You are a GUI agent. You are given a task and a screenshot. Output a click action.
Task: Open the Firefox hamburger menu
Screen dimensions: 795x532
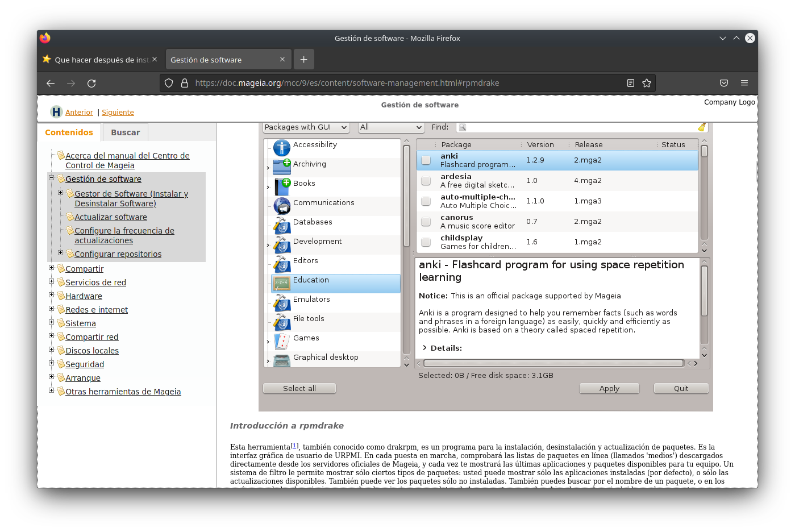click(744, 83)
